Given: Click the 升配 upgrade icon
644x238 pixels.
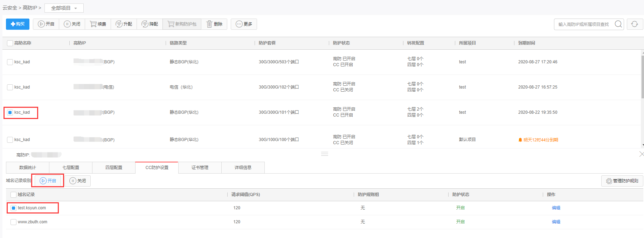Looking at the screenshot, I should [x=119, y=24].
